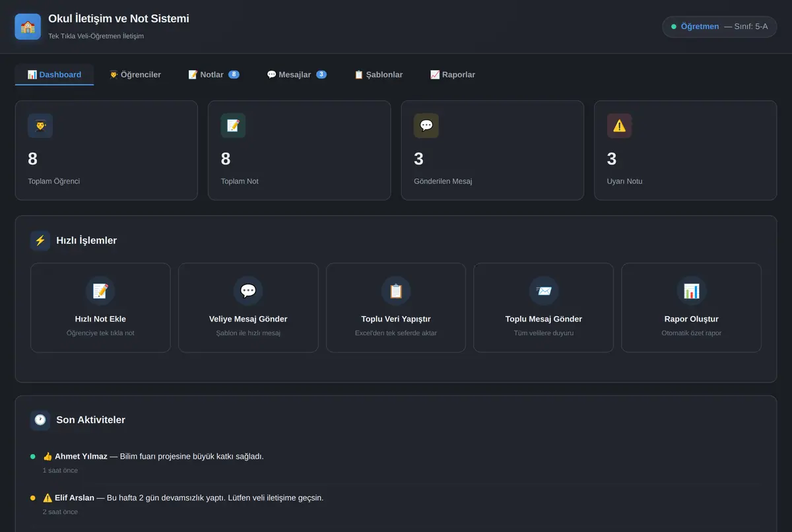Click the clipboard icon above Toplu Veri Yapıştır
The width and height of the screenshot is (792, 532).
tap(396, 291)
